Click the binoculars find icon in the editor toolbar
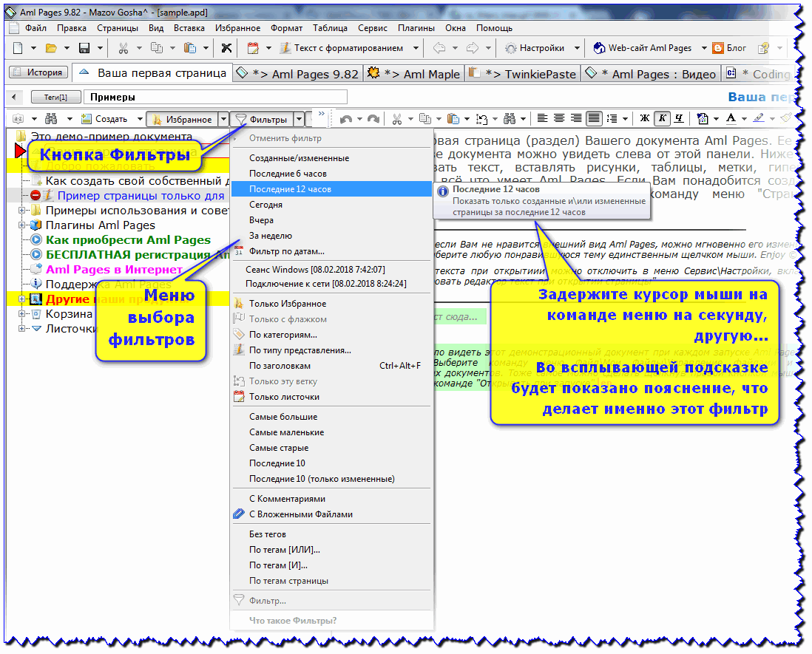The height and width of the screenshot is (654, 812). click(510, 119)
